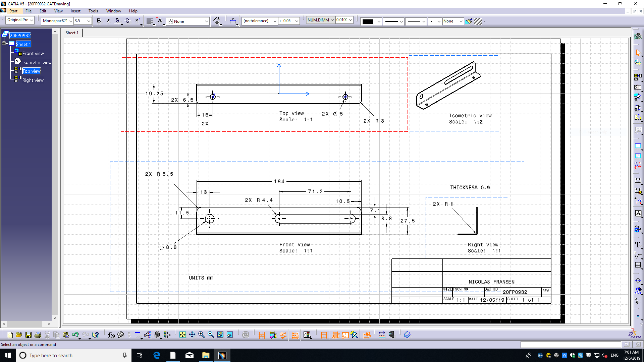The width and height of the screenshot is (644, 362).
Task: Switch to the Sheet.1 tab
Action: coord(72,33)
